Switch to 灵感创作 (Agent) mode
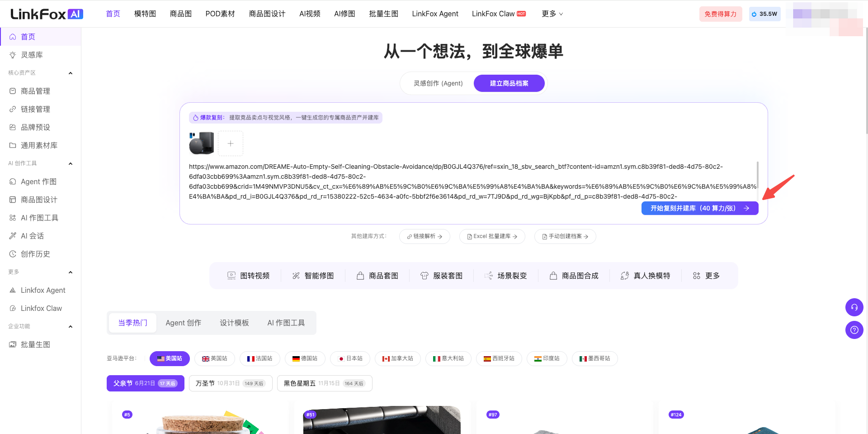The image size is (868, 434). [438, 83]
